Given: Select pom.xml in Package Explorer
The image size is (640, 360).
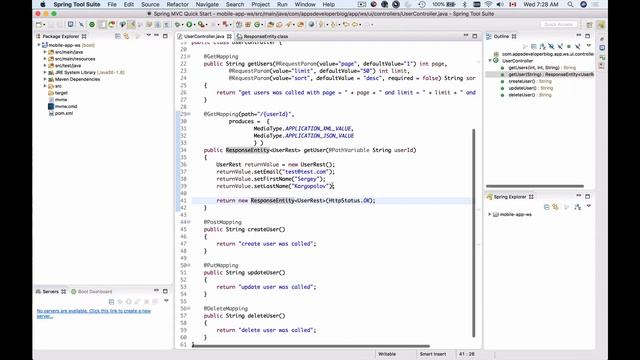Looking at the screenshot, I should (x=64, y=113).
